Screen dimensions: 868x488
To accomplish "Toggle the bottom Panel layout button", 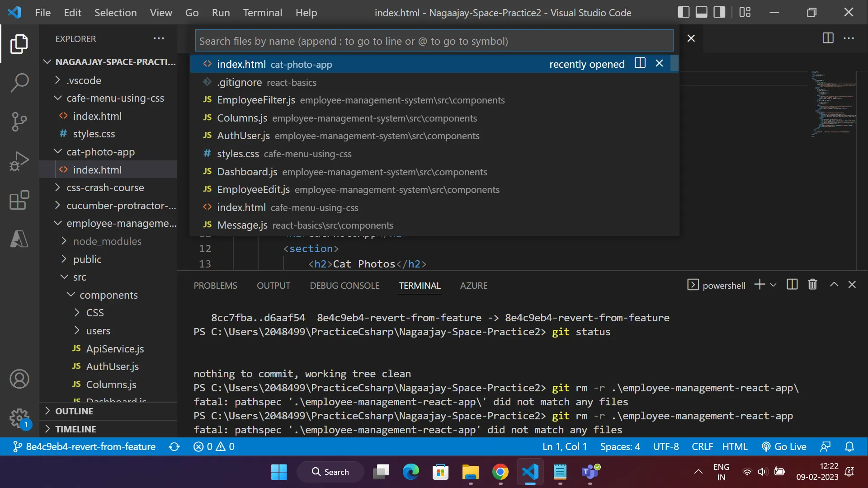I will click(701, 12).
